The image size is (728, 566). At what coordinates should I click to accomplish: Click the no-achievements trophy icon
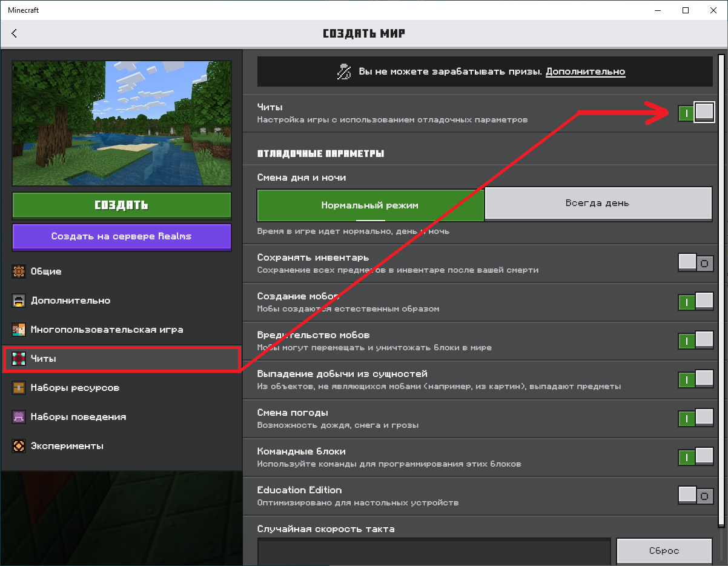pyautogui.click(x=344, y=72)
